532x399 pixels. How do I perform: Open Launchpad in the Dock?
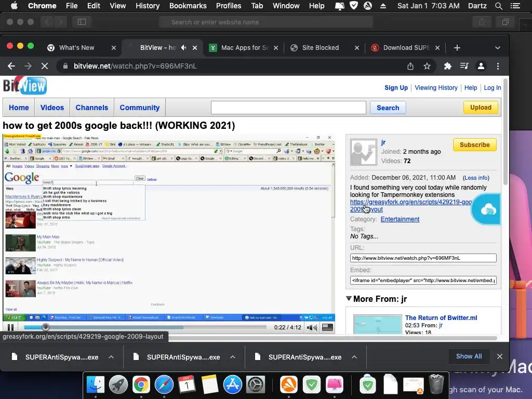point(118,385)
